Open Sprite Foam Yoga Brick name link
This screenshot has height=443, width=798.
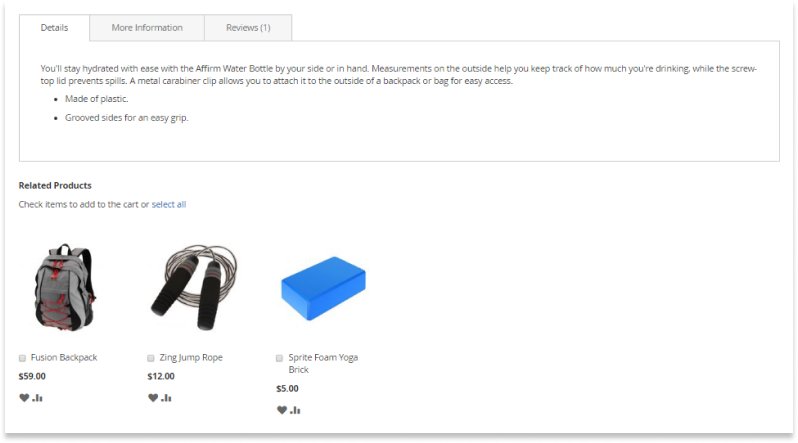tap(323, 364)
